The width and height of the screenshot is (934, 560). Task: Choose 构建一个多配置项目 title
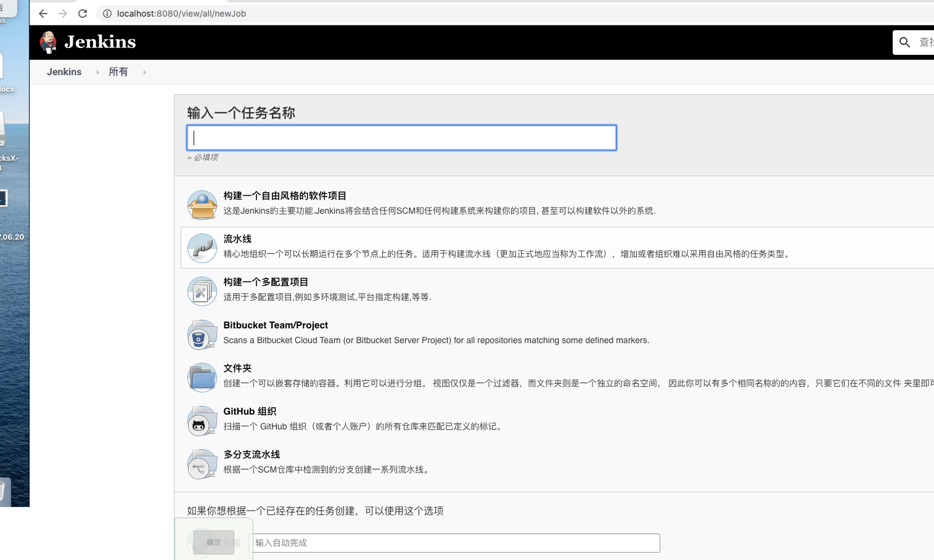click(x=266, y=282)
